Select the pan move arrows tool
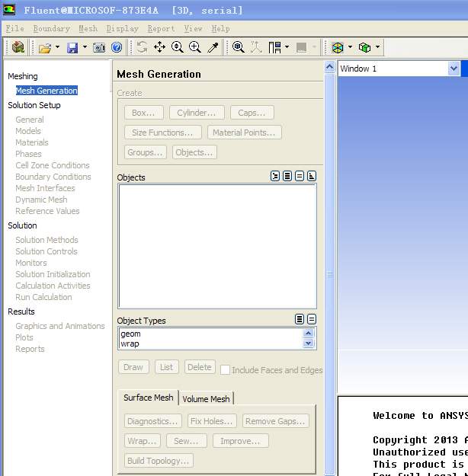468x476 pixels. click(x=159, y=47)
